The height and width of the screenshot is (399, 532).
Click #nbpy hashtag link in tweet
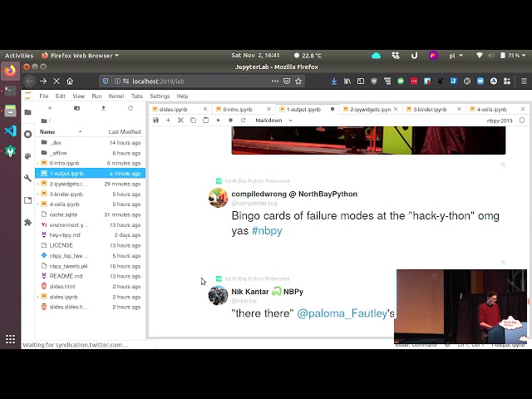(x=267, y=231)
